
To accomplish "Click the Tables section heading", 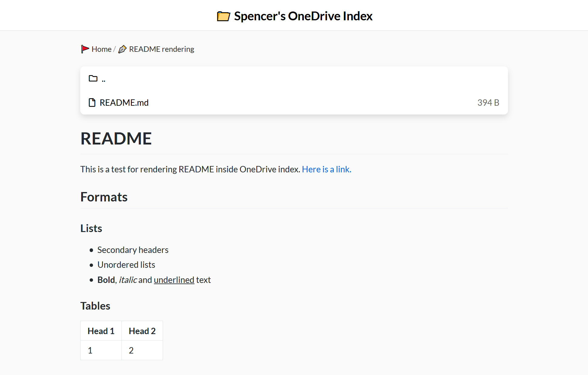I will (x=95, y=306).
